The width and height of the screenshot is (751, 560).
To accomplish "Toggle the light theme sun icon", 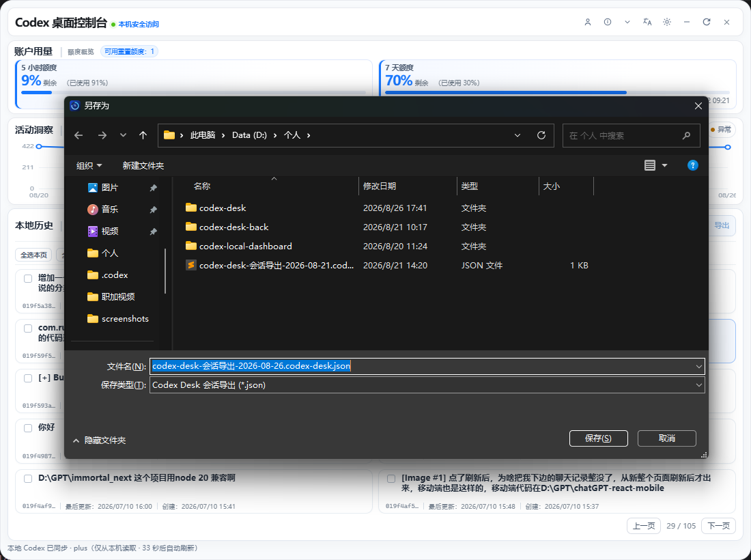I will [667, 22].
